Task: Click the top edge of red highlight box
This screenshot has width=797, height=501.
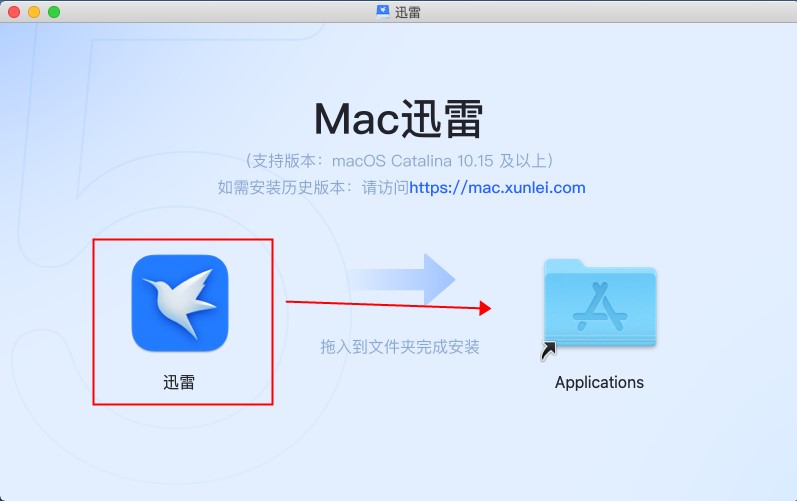Action: pyautogui.click(x=183, y=240)
